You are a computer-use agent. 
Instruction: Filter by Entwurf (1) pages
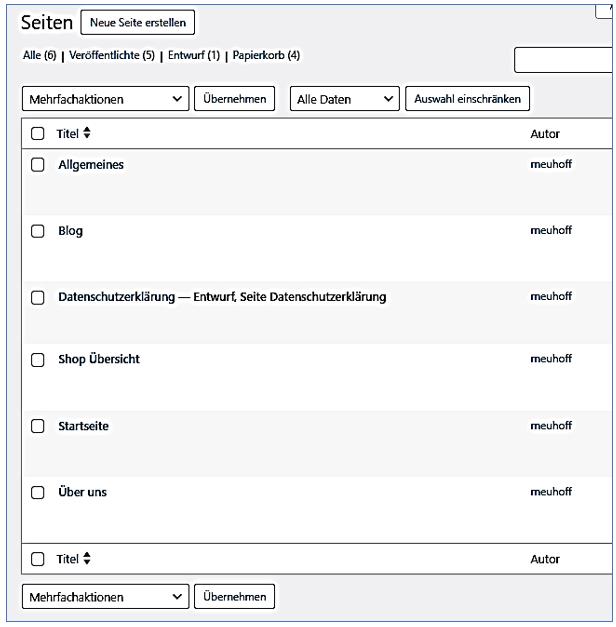pos(193,55)
